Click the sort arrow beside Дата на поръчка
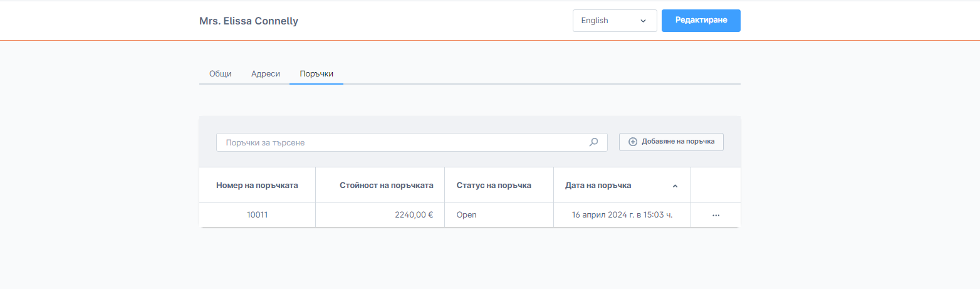Viewport: 980px width, 289px height. pyautogui.click(x=675, y=186)
